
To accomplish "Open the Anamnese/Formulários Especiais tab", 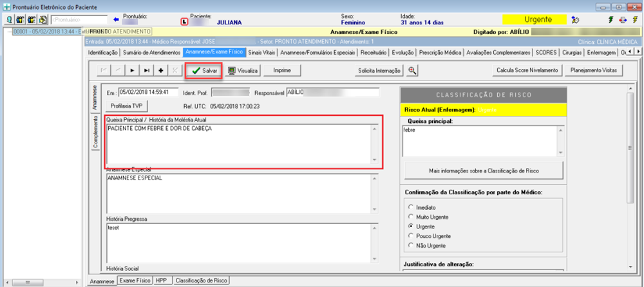I will pos(318,53).
